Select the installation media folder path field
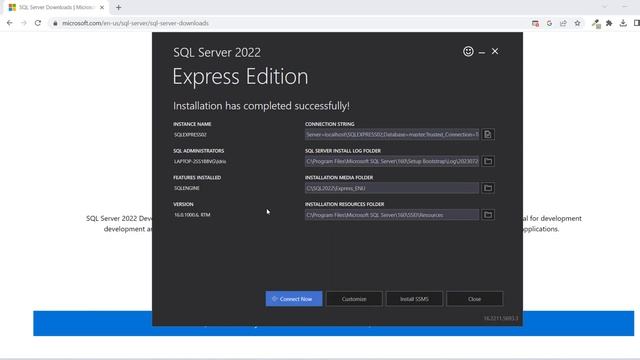Screen dimensions: 640x360 pos(392,188)
